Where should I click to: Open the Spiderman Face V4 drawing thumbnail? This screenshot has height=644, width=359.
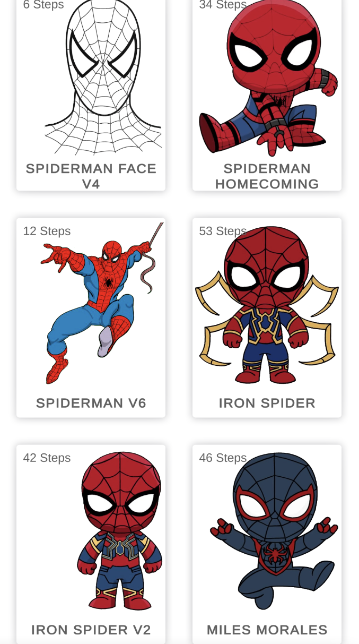[101, 80]
